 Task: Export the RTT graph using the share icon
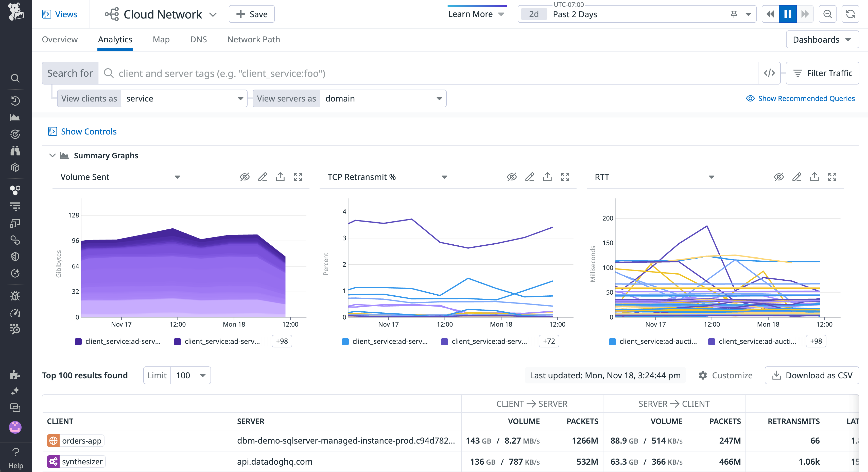tap(814, 177)
